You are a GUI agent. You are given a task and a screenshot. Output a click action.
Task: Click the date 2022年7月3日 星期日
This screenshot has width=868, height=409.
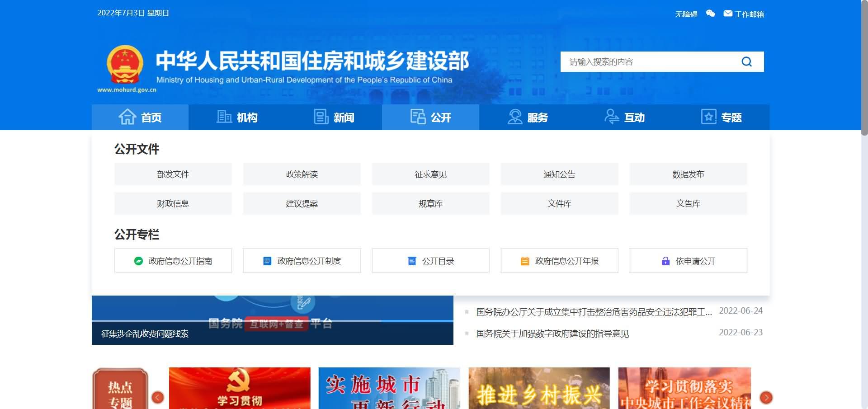tap(133, 13)
